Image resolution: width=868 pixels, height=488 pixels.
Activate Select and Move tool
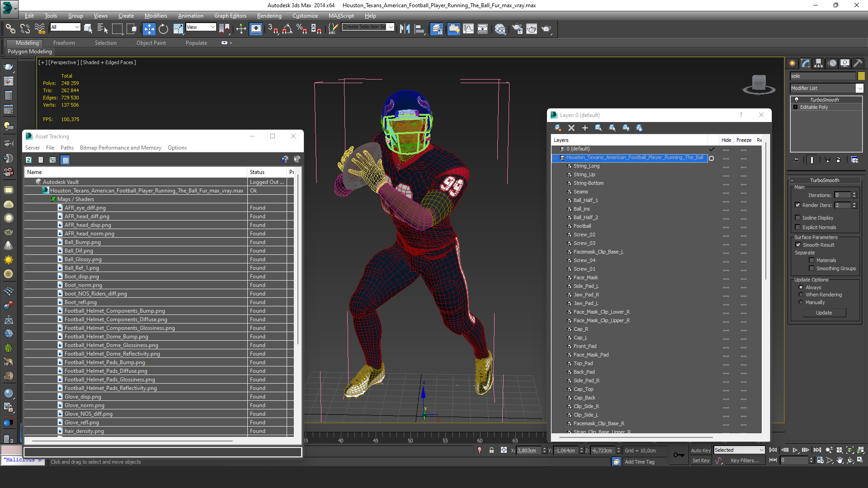pos(149,29)
